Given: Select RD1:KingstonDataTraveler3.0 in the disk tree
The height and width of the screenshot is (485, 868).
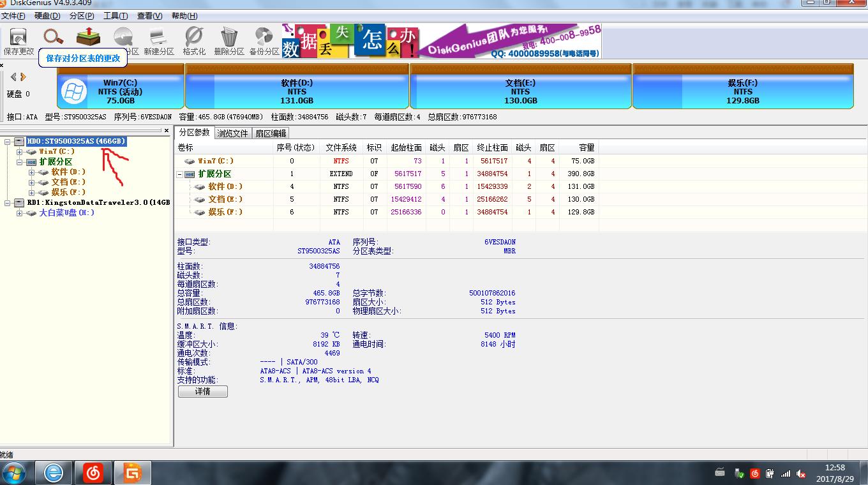Looking at the screenshot, I should coord(98,203).
